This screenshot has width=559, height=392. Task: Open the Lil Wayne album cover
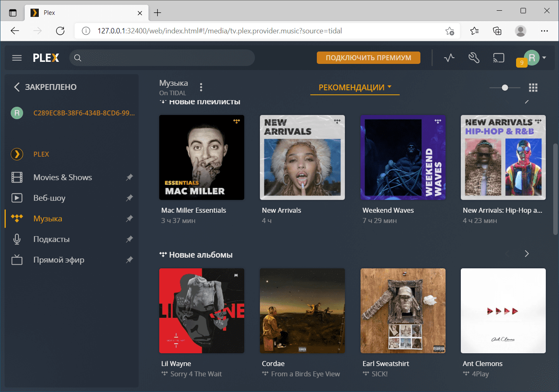tap(202, 311)
